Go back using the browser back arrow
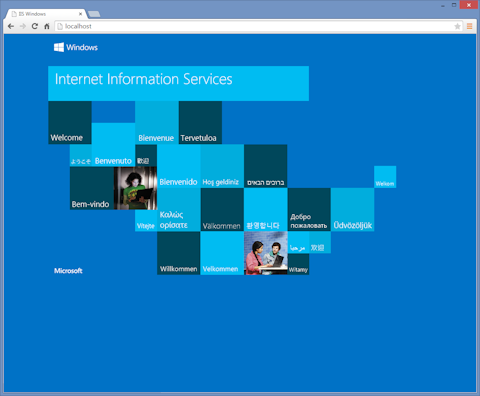 (x=11, y=26)
